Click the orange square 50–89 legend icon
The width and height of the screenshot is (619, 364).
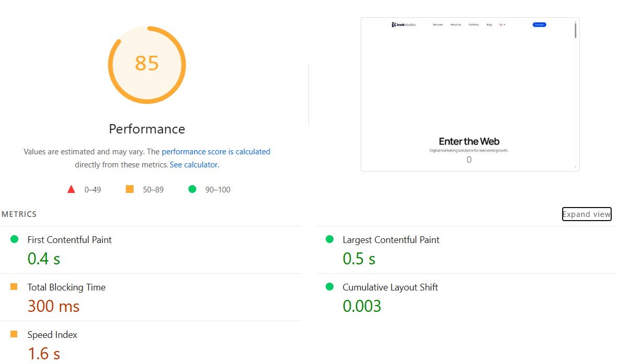tap(130, 189)
